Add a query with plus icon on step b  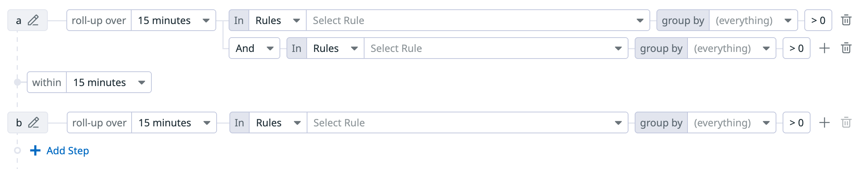pyautogui.click(x=824, y=122)
